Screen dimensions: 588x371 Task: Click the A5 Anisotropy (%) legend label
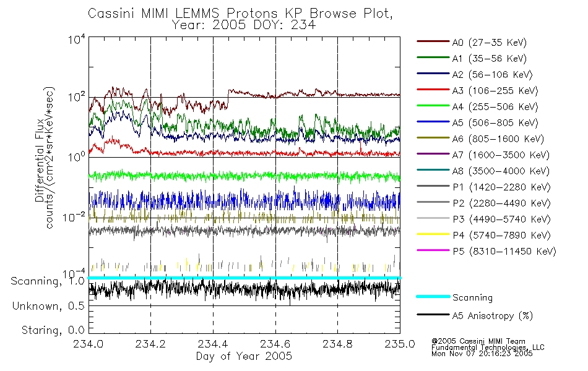[493, 316]
